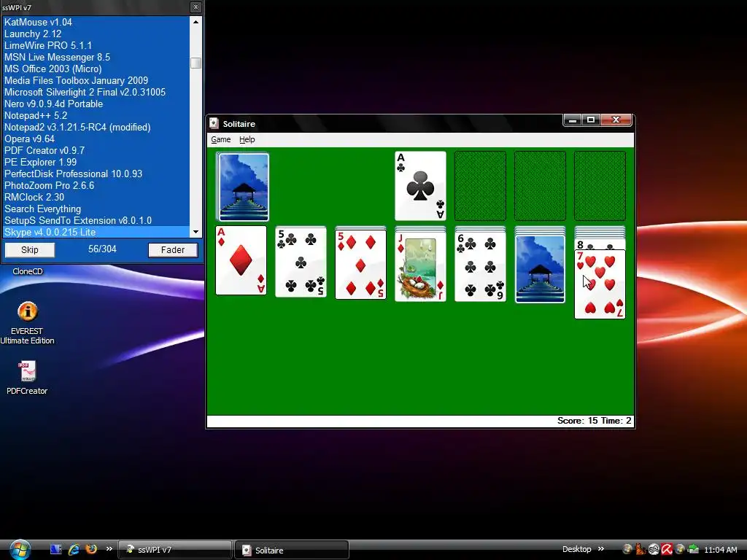Open the Windows Start orb
Image resolution: width=747 pixels, height=560 pixels.
(x=20, y=550)
